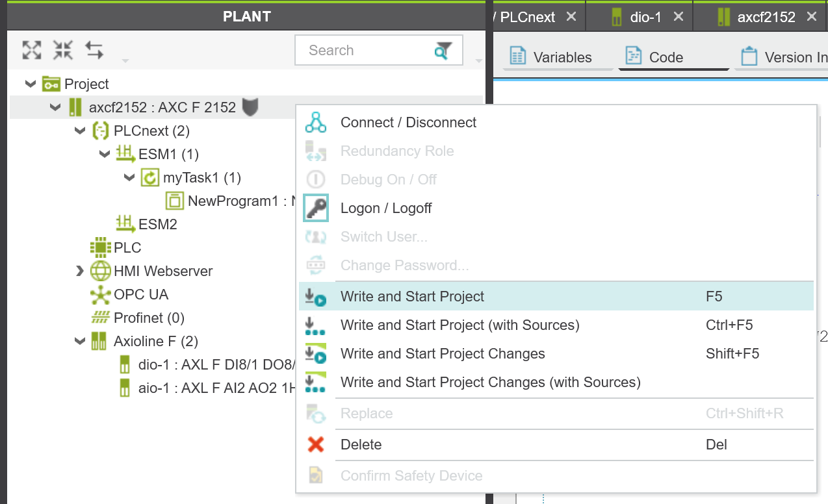Collapse the myTask1 (1) node
The height and width of the screenshot is (504, 828).
coord(129,177)
